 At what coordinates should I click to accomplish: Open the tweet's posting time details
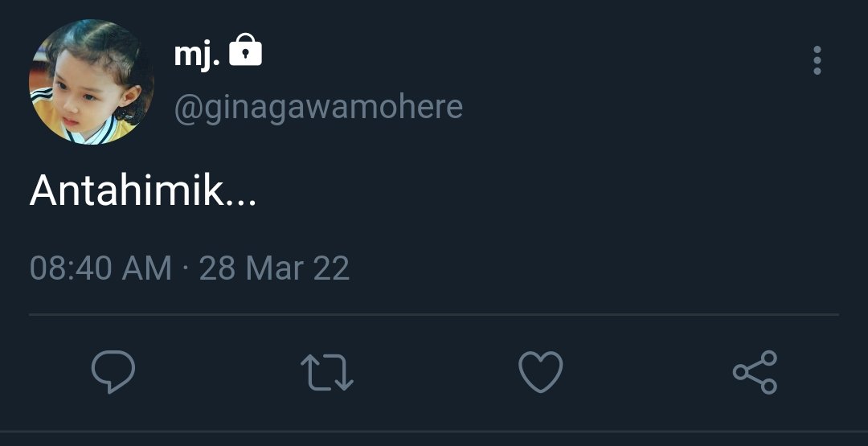pyautogui.click(x=190, y=268)
